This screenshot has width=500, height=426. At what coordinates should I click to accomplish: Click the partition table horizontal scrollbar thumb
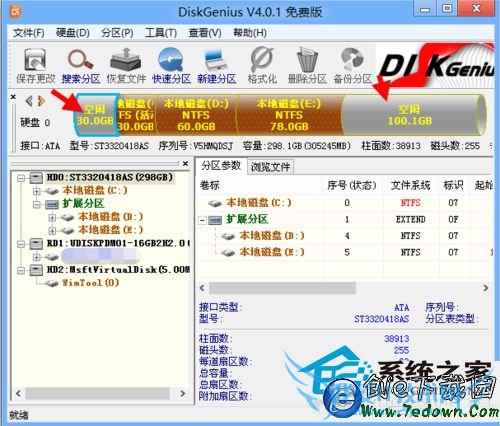pyautogui.click(x=282, y=288)
